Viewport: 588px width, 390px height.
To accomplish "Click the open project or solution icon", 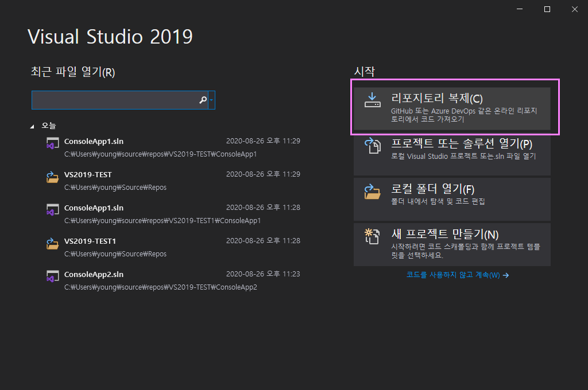I will [x=372, y=145].
